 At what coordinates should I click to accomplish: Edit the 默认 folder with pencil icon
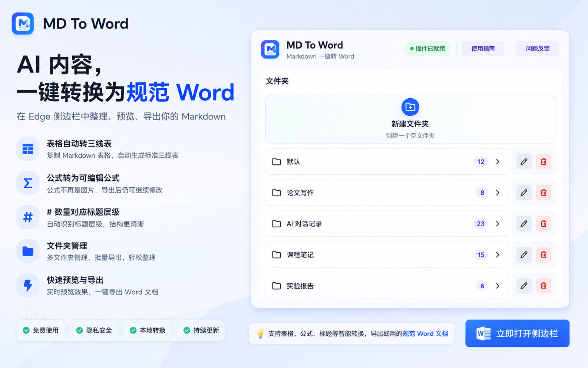[524, 162]
